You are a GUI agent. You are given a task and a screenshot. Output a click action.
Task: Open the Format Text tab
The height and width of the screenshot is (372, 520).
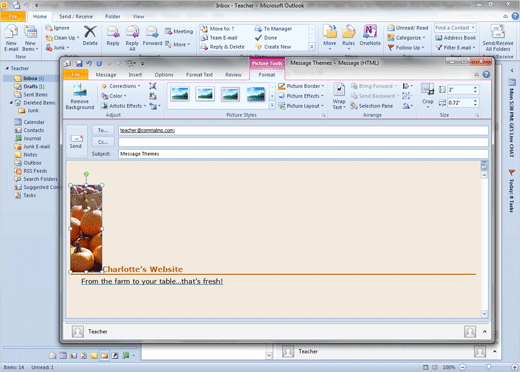pos(199,75)
